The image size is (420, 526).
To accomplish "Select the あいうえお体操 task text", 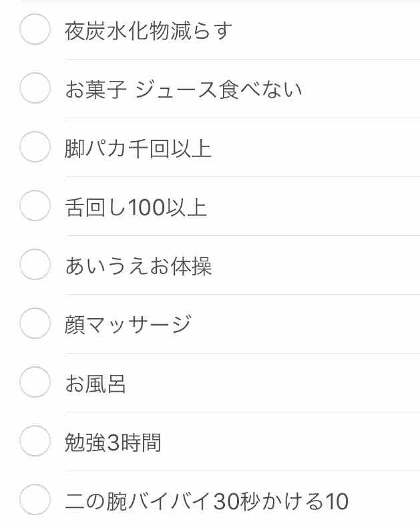I will pos(139,265).
